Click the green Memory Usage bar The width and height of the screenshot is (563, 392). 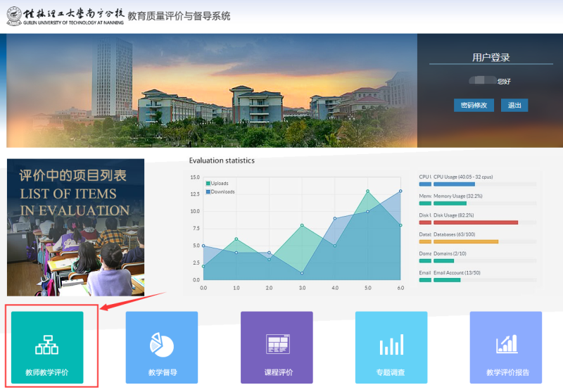pos(450,203)
